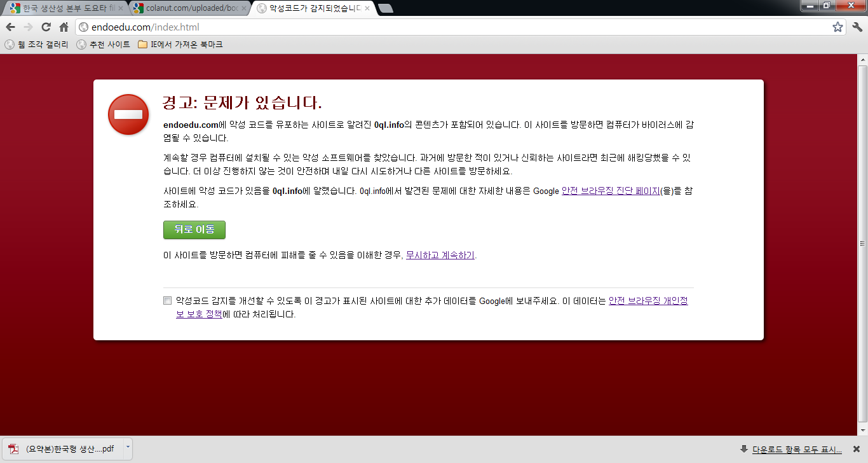Screen dimensions: 868x463
Task: Open the IE에서 가져온 북마크 folder
Action: [180, 45]
